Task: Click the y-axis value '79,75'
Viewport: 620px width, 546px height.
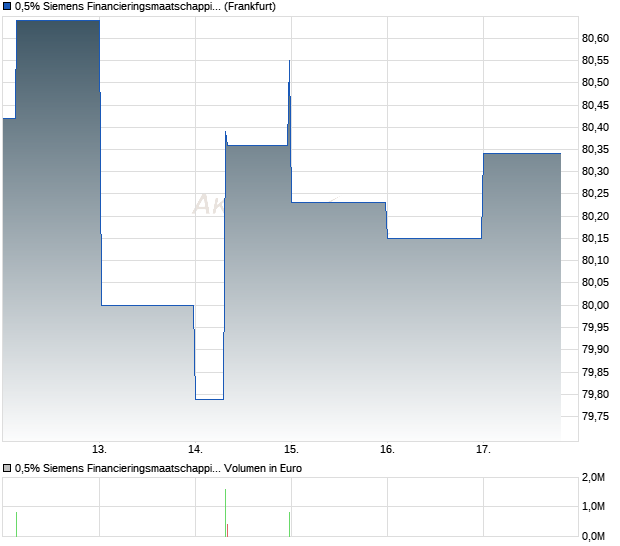Action: (595, 416)
